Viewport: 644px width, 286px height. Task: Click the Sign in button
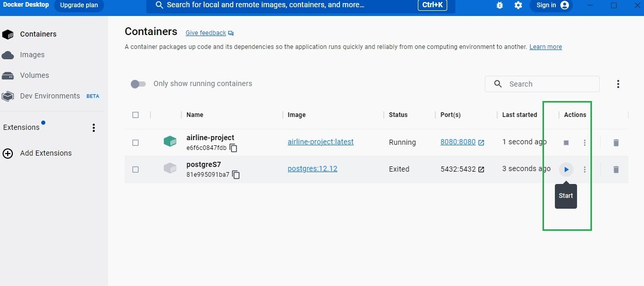pos(551,5)
